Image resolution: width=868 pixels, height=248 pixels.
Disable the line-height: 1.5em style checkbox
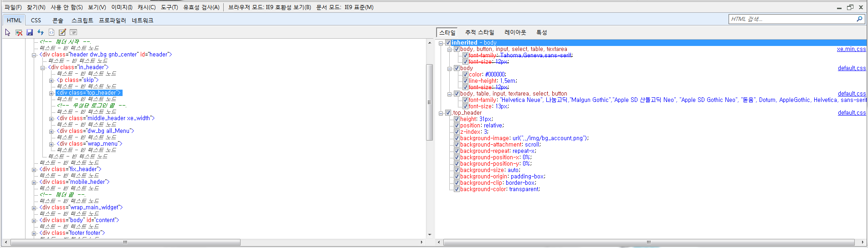(x=465, y=81)
